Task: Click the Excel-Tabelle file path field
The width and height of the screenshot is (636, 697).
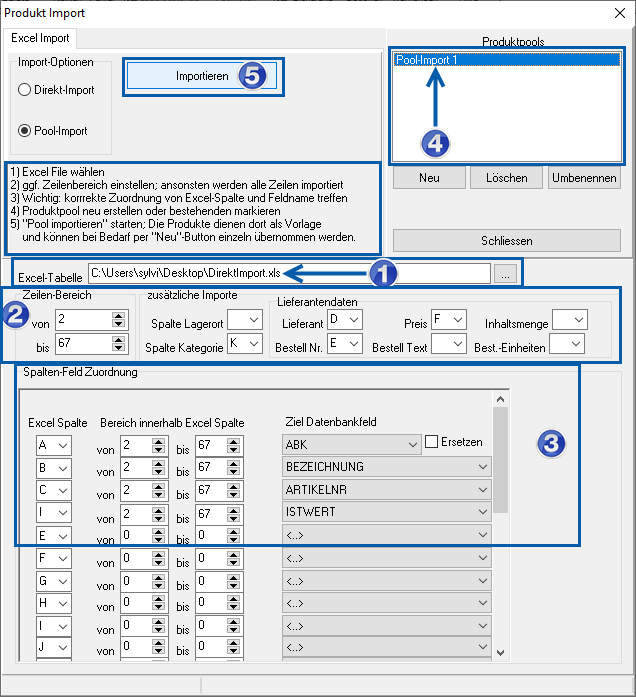Action: click(289, 273)
